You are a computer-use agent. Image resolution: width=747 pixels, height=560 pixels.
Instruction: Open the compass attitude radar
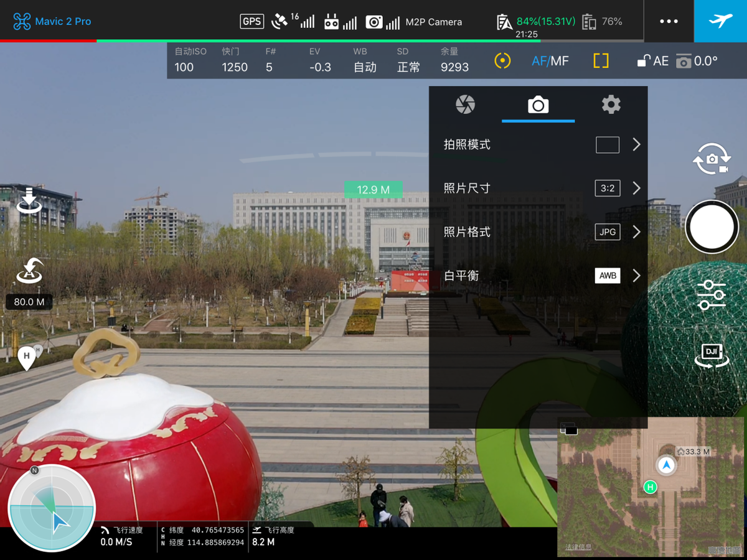52,508
